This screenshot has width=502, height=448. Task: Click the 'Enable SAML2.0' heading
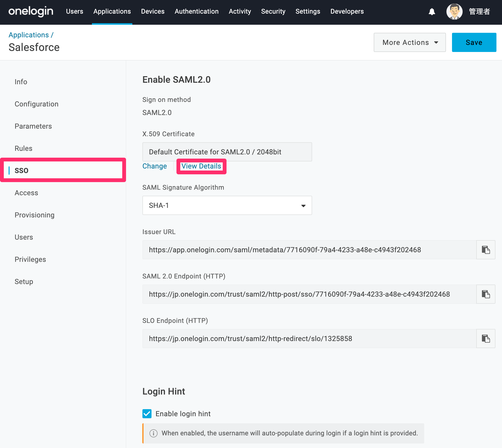[x=176, y=80]
